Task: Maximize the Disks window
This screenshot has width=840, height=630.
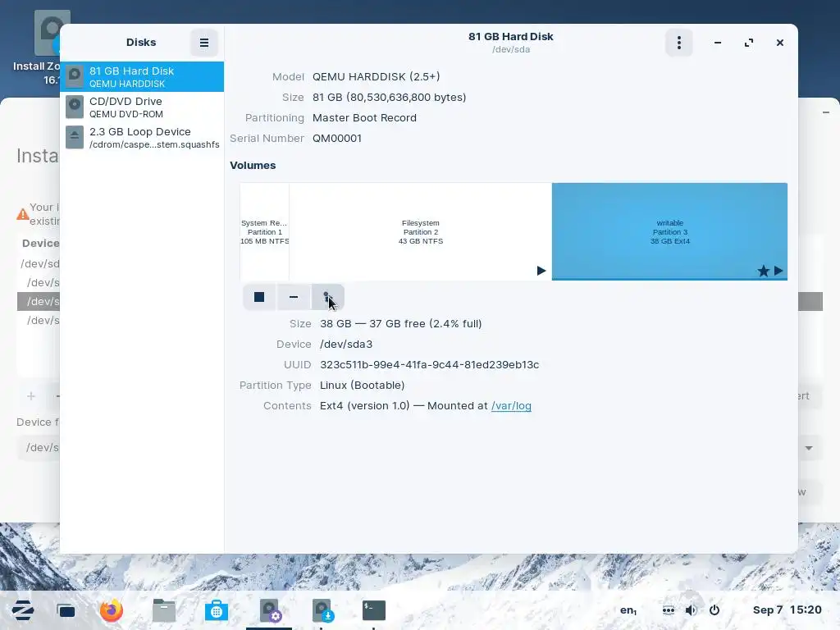Action: (x=749, y=43)
